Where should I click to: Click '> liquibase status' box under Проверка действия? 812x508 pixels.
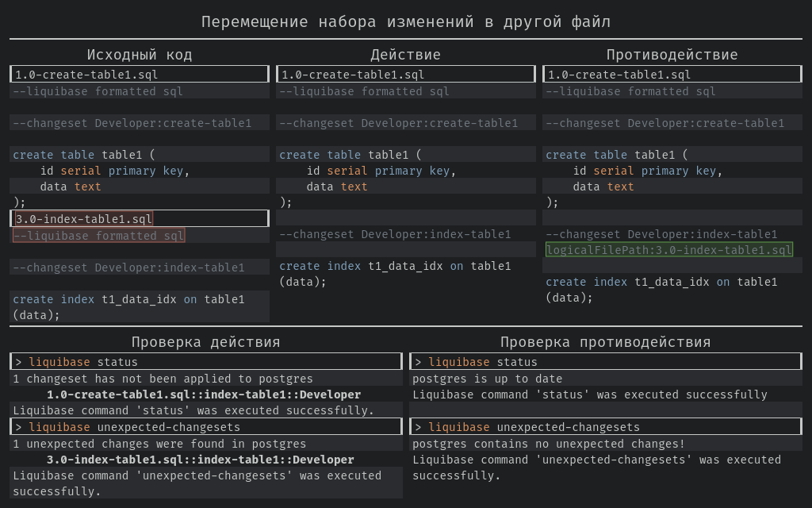click(x=206, y=362)
